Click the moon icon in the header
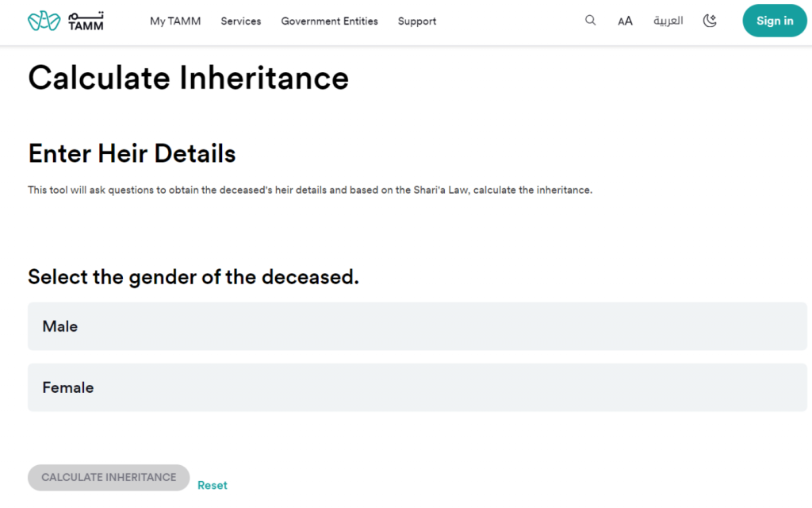Image resolution: width=812 pixels, height=508 pixels. (710, 21)
